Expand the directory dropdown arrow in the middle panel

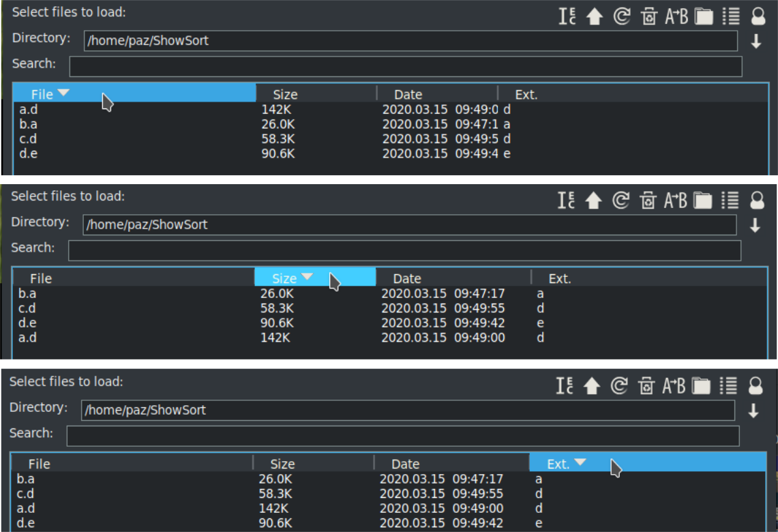coord(755,226)
